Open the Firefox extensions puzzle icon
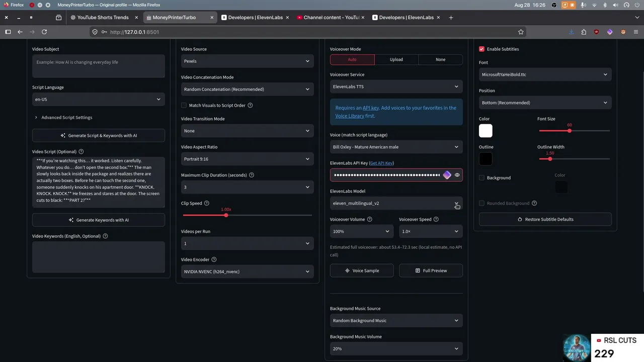This screenshot has width=644, height=362. click(x=584, y=32)
